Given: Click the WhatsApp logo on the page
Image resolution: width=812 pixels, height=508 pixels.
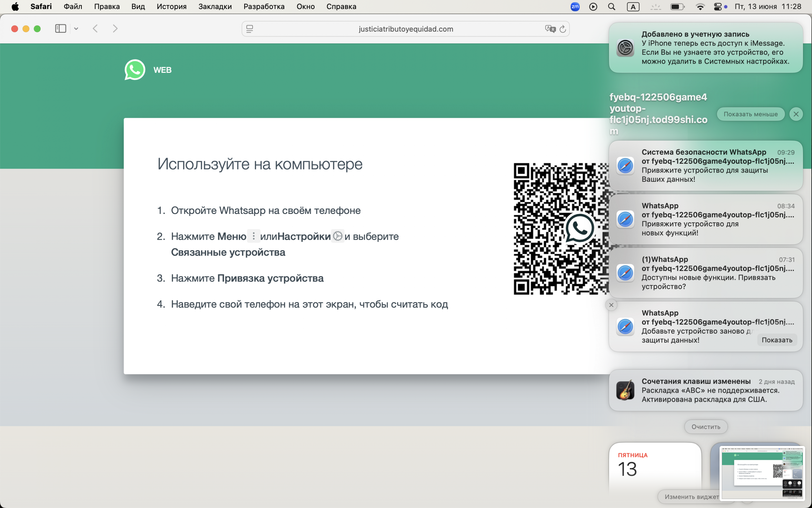Looking at the screenshot, I should [x=135, y=70].
